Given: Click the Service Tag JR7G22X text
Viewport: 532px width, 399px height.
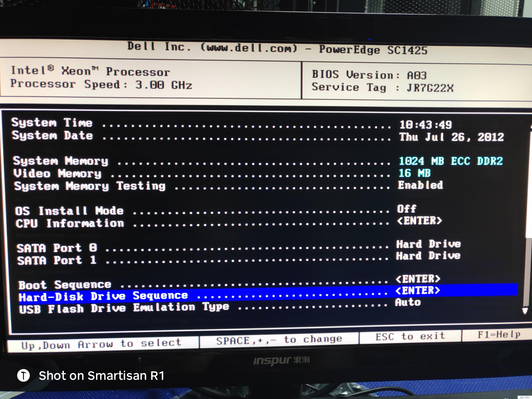Looking at the screenshot, I should click(x=383, y=87).
